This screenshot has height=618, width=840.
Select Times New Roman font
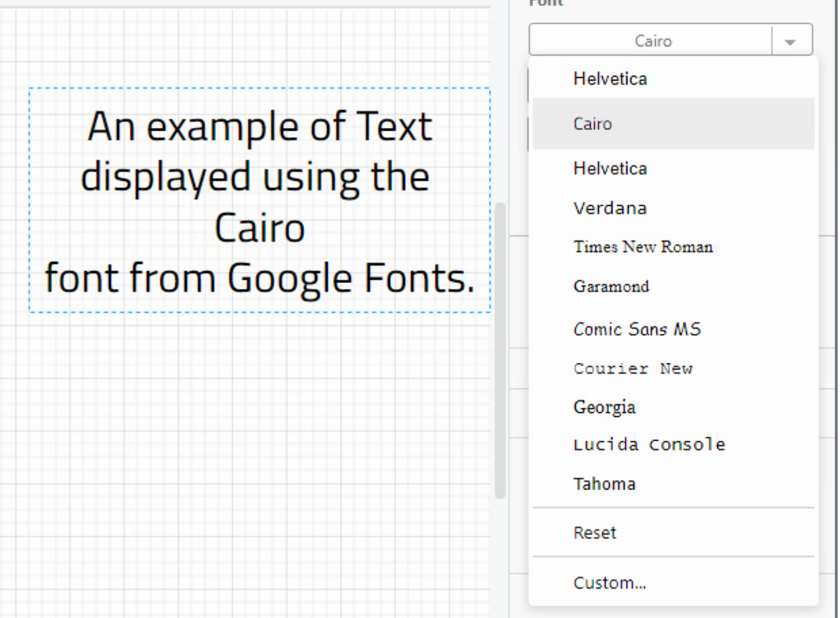coord(673,247)
